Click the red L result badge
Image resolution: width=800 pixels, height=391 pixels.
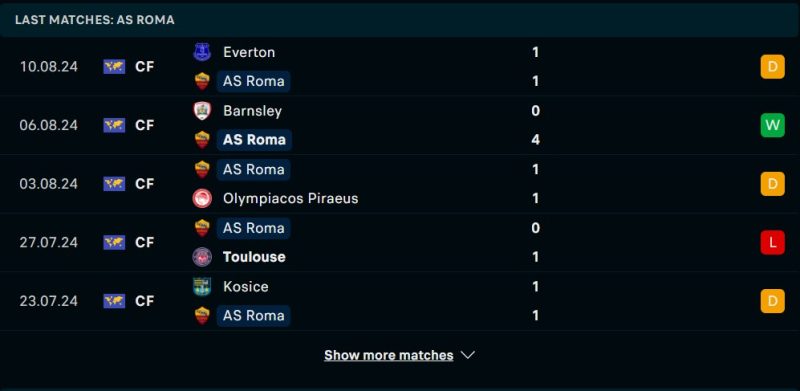tap(772, 242)
